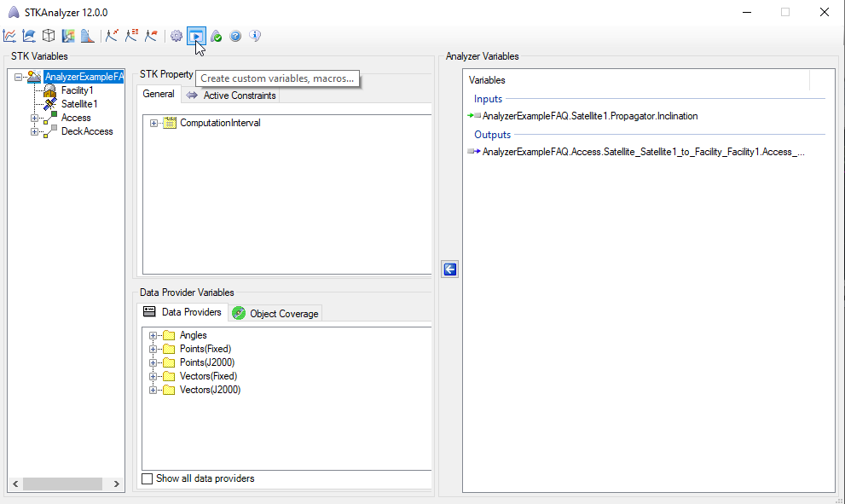Select the Angles folder label
The image size is (845, 504).
[194, 335]
